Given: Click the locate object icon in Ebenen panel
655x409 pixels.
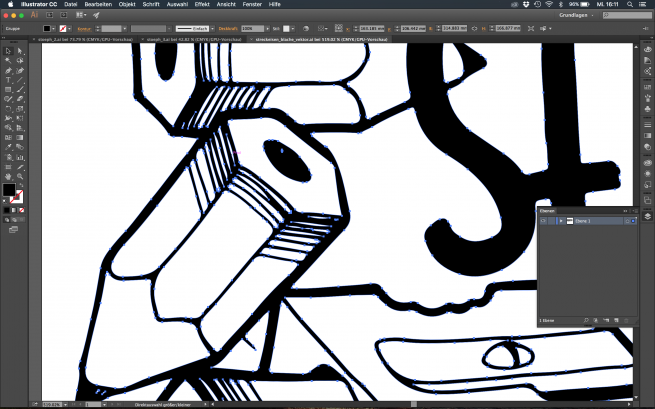Looking at the screenshot, I should coord(584,319).
